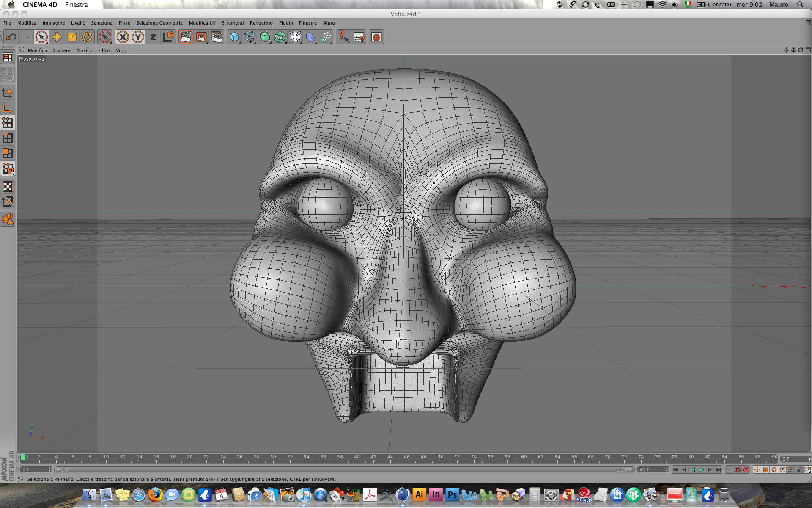The height and width of the screenshot is (508, 812).
Task: Select the Move tool in top toolbar
Action: [x=57, y=37]
